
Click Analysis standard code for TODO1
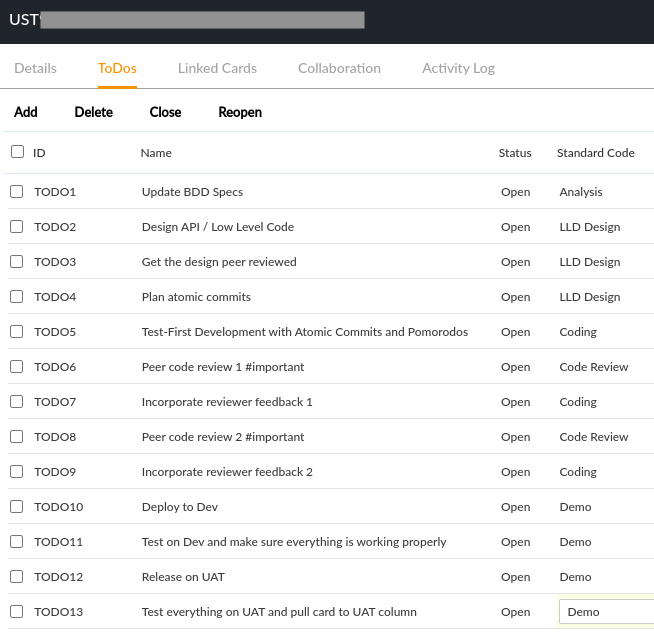(581, 192)
